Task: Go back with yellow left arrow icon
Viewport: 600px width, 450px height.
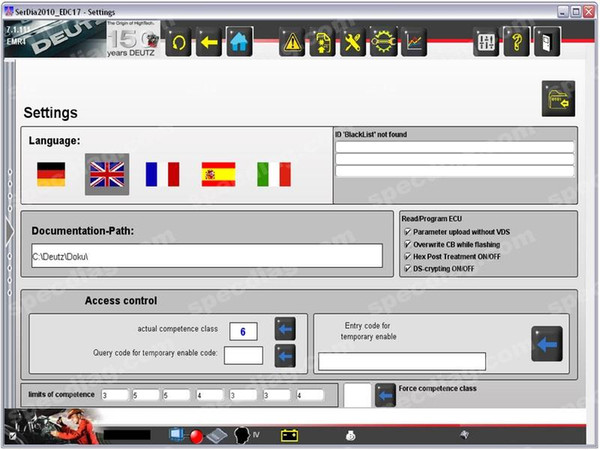Action: (x=209, y=42)
